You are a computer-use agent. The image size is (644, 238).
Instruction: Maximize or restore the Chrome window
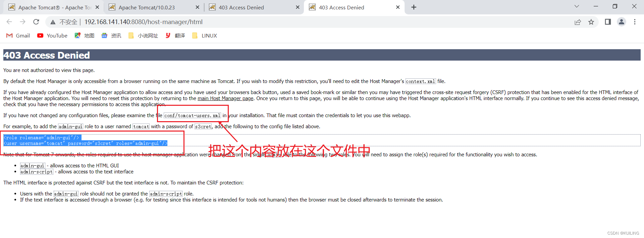615,6
